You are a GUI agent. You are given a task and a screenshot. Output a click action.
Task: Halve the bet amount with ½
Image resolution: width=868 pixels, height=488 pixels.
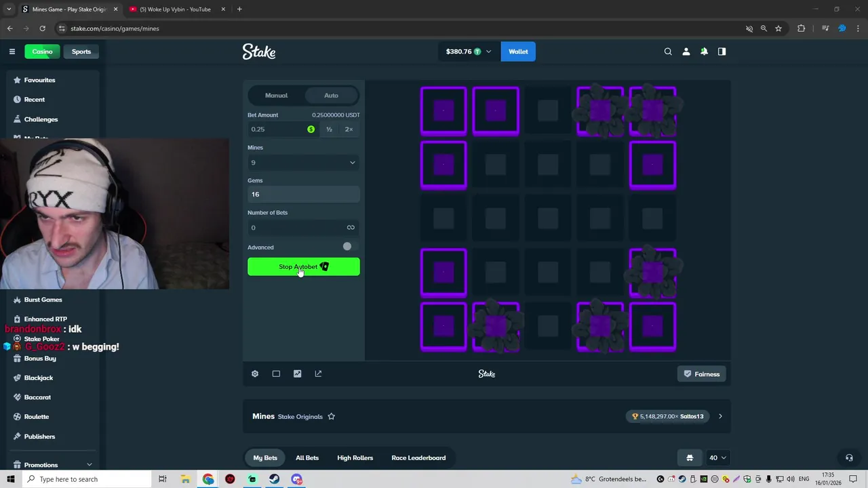pyautogui.click(x=329, y=129)
